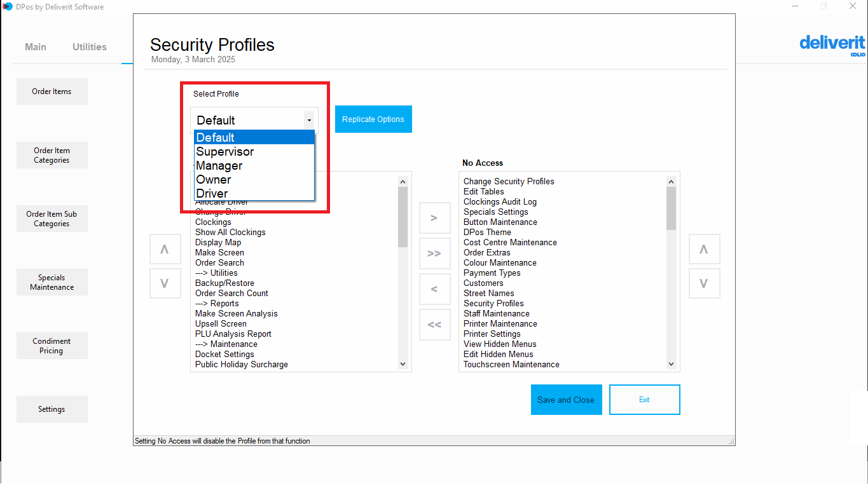The image size is (868, 488).
Task: Open the Select Profile dropdown arrow
Action: 309,120
